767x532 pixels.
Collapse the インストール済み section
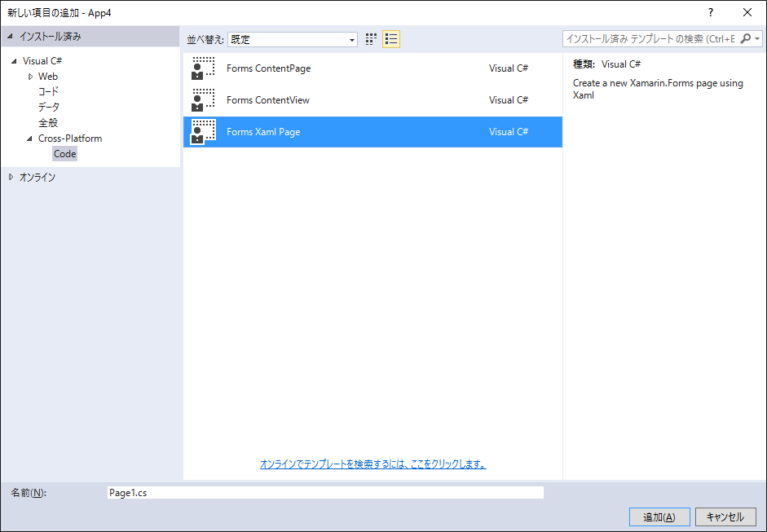(11, 37)
